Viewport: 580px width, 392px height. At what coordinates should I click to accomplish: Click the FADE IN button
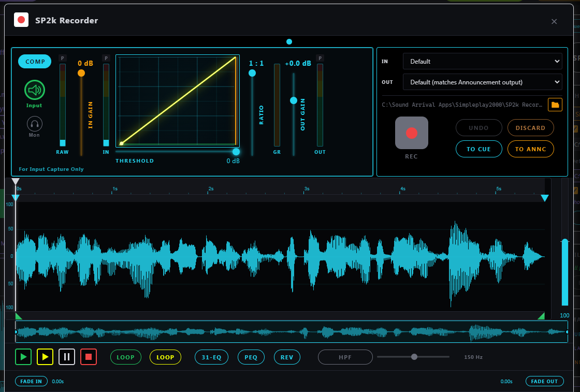[x=31, y=381]
